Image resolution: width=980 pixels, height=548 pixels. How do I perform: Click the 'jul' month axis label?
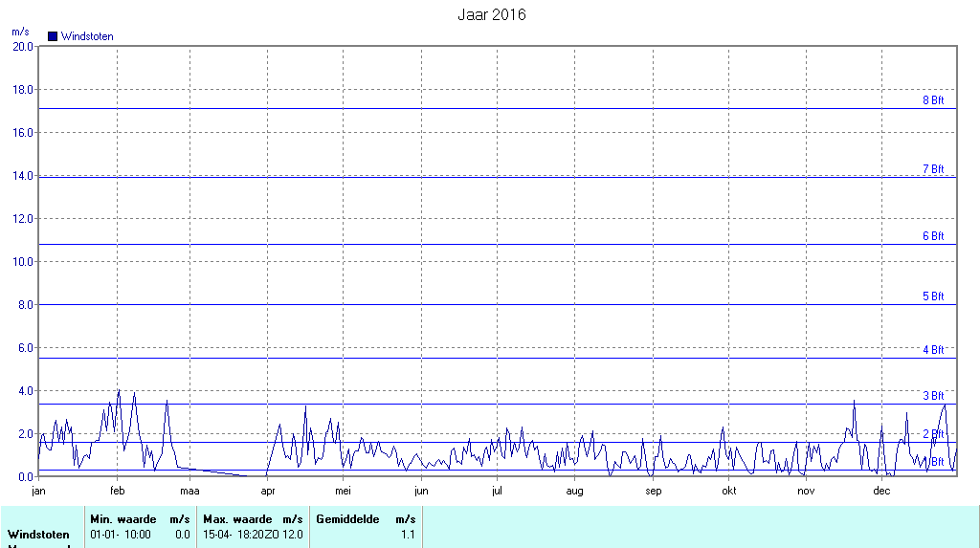[x=497, y=492]
